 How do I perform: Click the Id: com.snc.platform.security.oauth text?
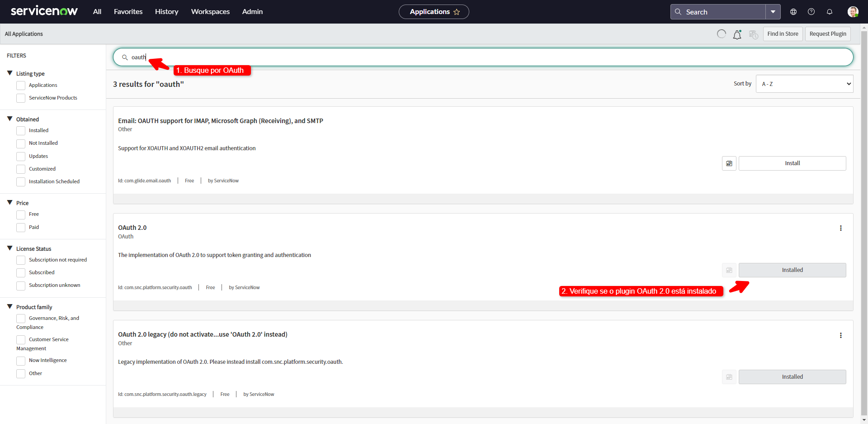155,288
